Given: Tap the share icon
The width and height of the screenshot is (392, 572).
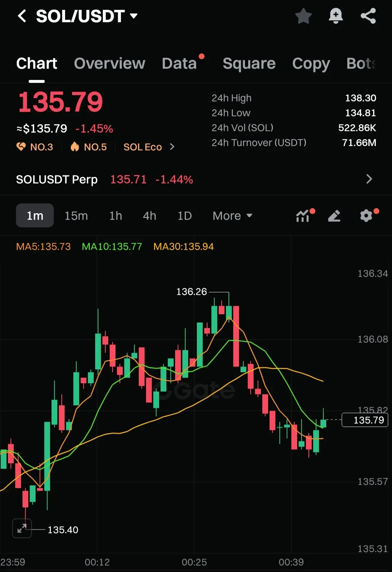Looking at the screenshot, I should tap(368, 16).
